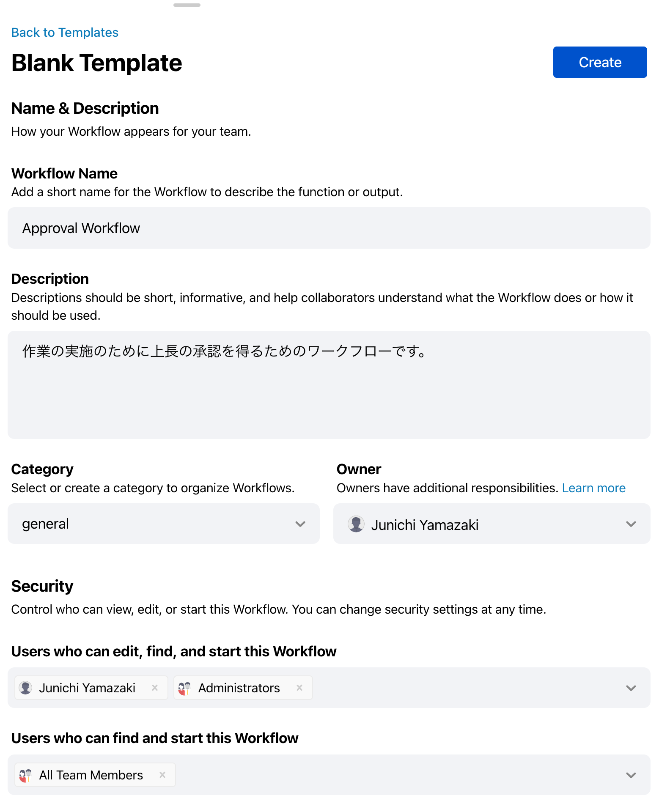Screen dimensions: 659x812
Task: Select the Administrators chip label
Action: pyautogui.click(x=239, y=688)
